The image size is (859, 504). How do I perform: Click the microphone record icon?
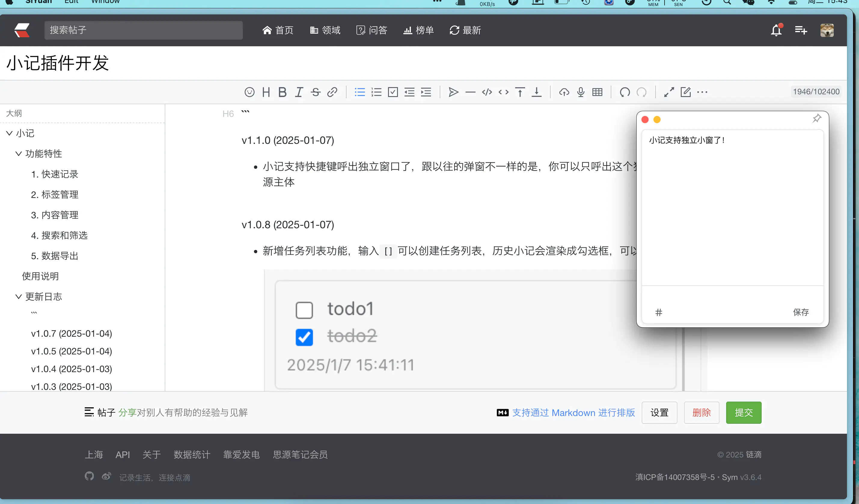click(x=581, y=92)
